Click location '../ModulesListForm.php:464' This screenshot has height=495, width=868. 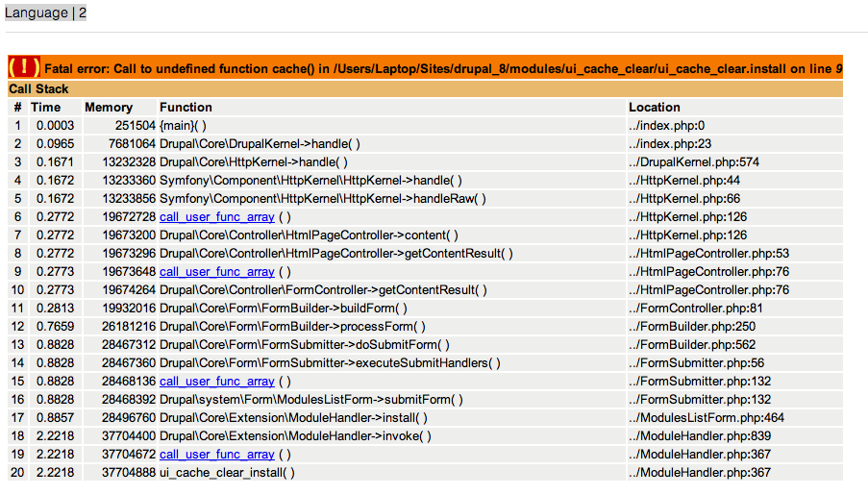tap(707, 418)
